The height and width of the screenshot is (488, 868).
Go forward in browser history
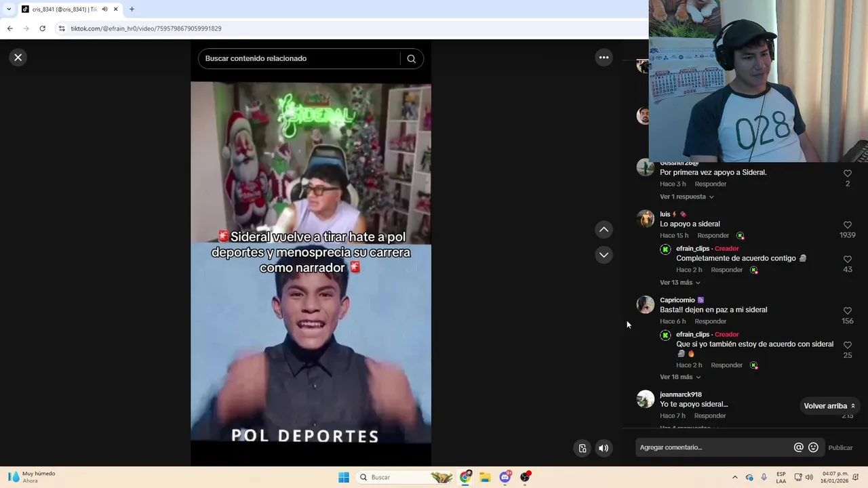click(26, 28)
